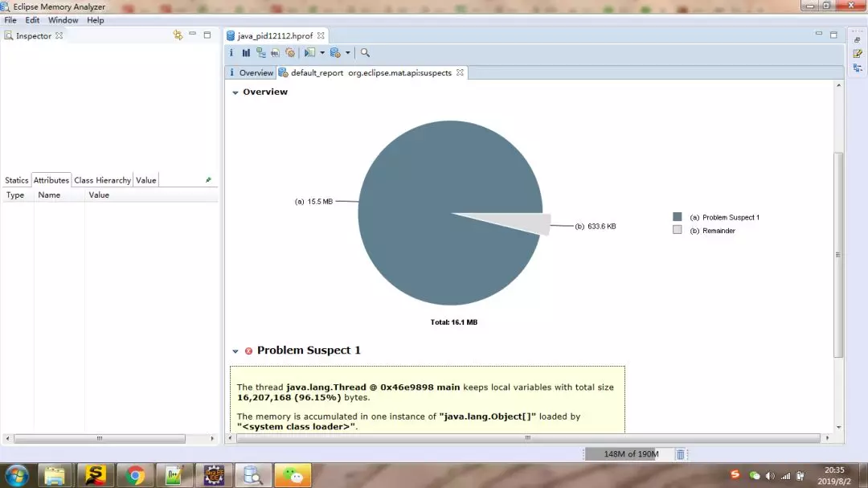Click the Restore icon on right sidebar

[x=858, y=40]
